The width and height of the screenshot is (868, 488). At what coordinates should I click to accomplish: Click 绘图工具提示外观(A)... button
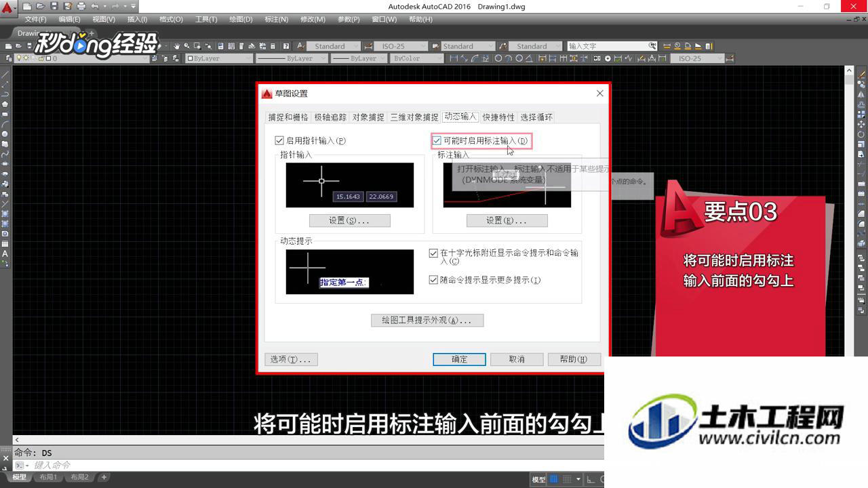(427, 320)
